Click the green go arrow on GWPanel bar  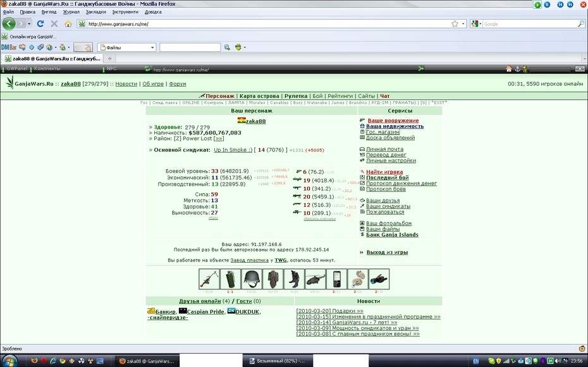click(x=421, y=69)
